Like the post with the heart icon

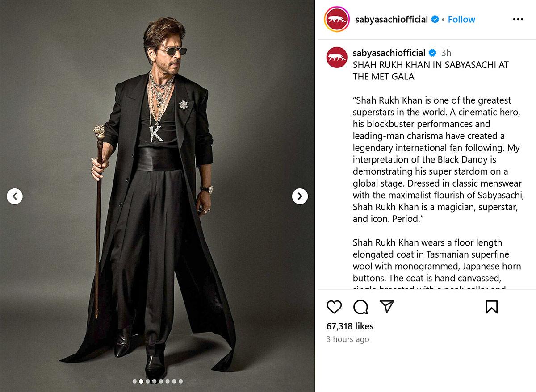334,307
